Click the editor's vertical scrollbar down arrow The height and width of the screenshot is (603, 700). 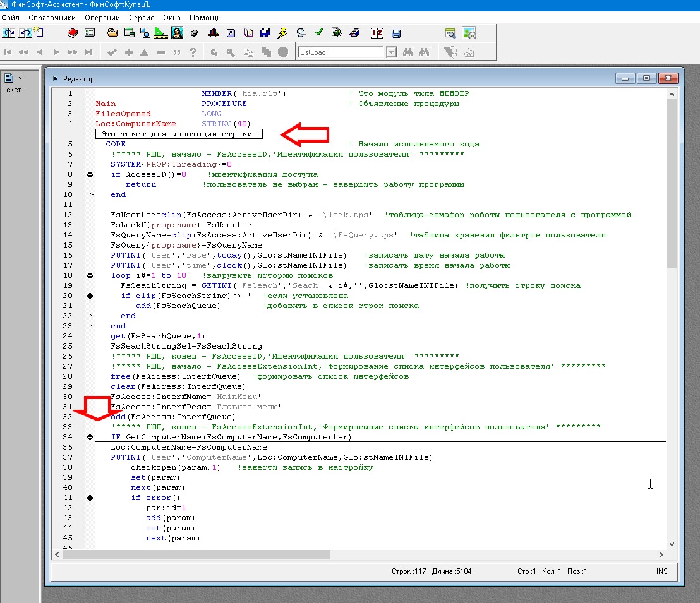click(672, 544)
